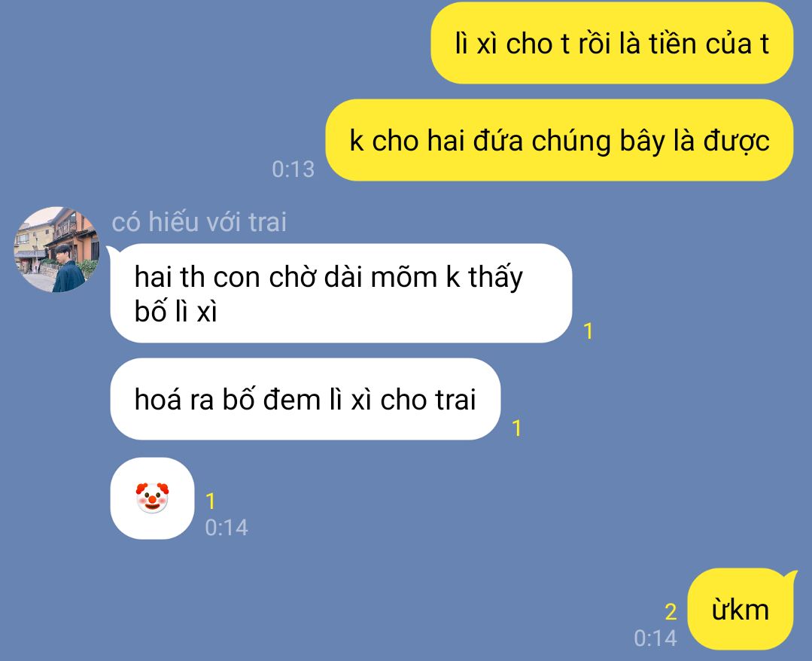Tap unread count 1 beside clown emoji
This screenshot has width=812, height=661.
(x=210, y=501)
